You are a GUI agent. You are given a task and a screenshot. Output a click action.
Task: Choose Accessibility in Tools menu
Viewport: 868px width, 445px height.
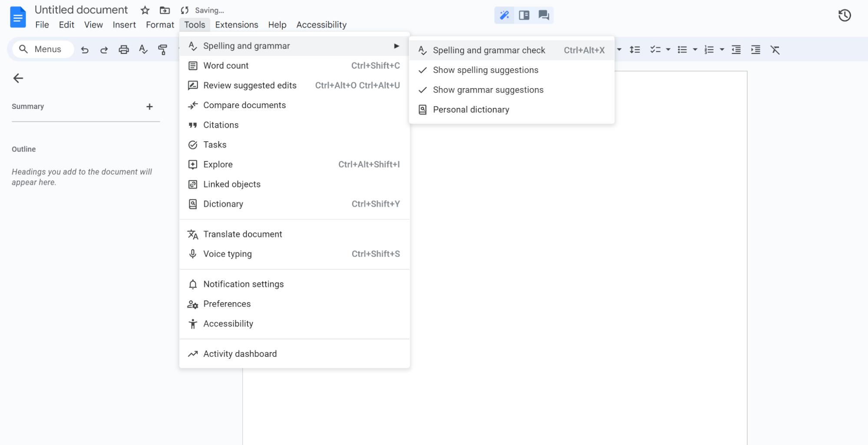[x=294, y=324]
